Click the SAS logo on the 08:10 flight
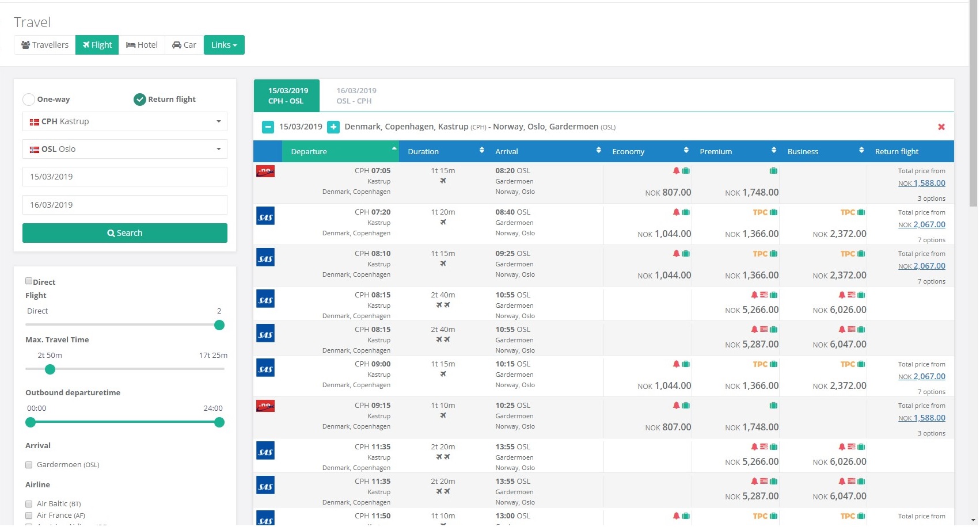Screen dimensions: 980x527 (265, 257)
